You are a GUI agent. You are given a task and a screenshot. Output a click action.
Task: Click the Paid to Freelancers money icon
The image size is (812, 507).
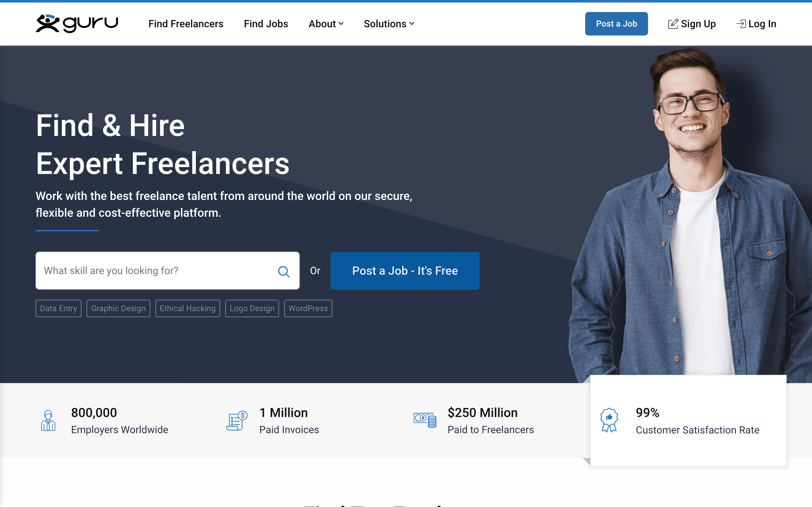tap(424, 420)
